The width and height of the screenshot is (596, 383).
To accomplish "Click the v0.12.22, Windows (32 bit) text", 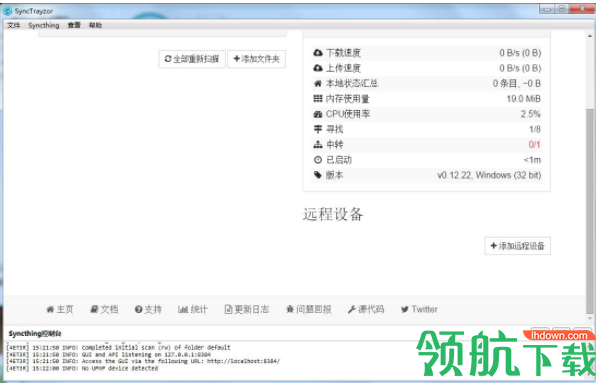I will click(489, 175).
